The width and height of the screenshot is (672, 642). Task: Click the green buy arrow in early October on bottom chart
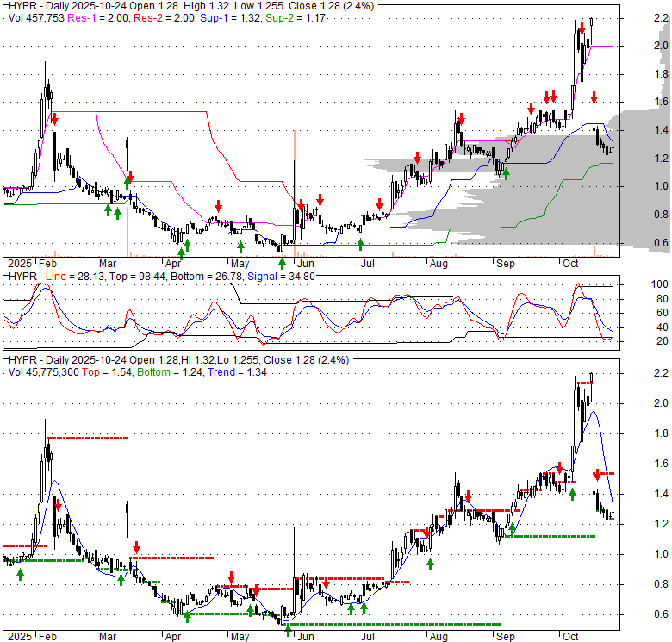572,494
